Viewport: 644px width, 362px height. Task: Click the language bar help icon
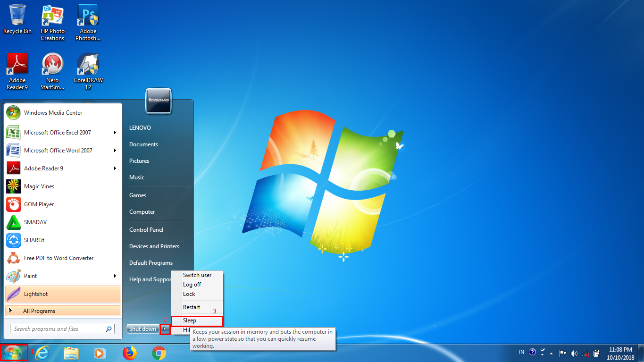coord(532,352)
